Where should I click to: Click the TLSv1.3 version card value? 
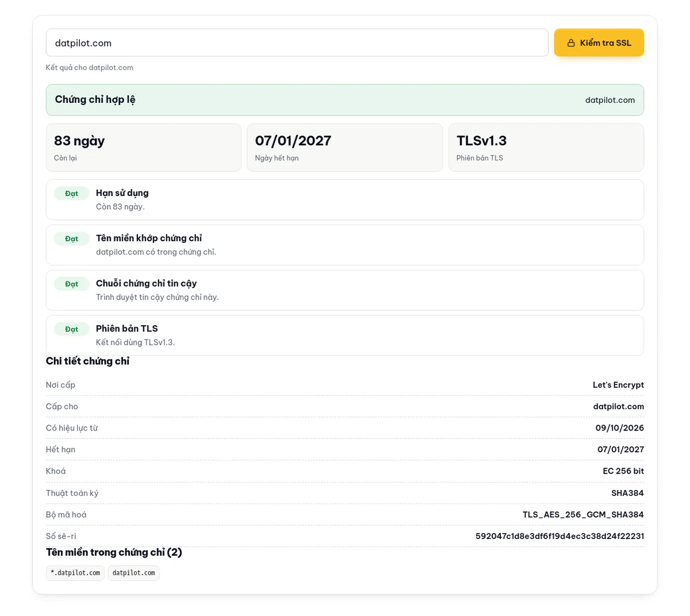(481, 141)
